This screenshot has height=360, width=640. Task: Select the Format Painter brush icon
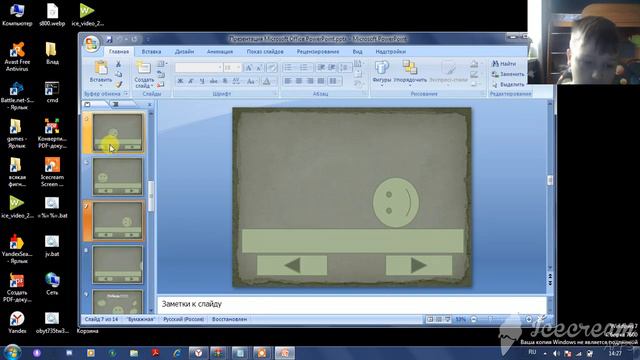[x=118, y=84]
